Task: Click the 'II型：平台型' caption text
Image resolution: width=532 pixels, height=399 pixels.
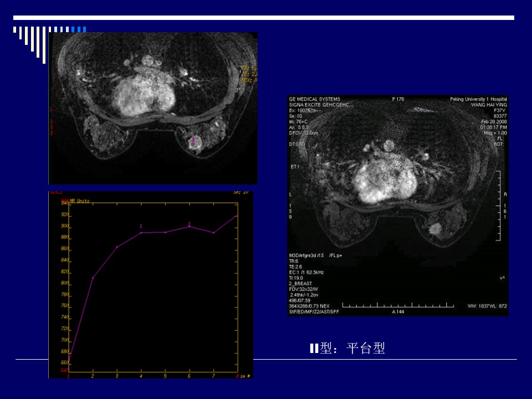Action: 347,348
